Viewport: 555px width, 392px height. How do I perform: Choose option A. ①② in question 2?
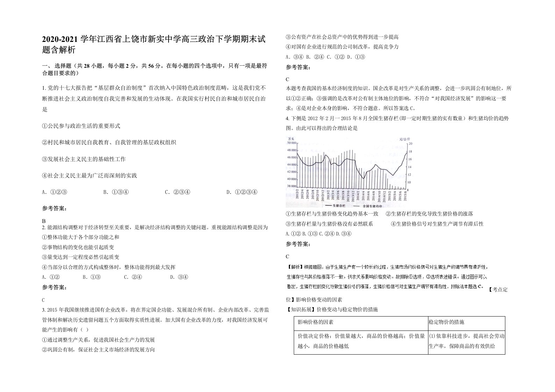coord(51,277)
